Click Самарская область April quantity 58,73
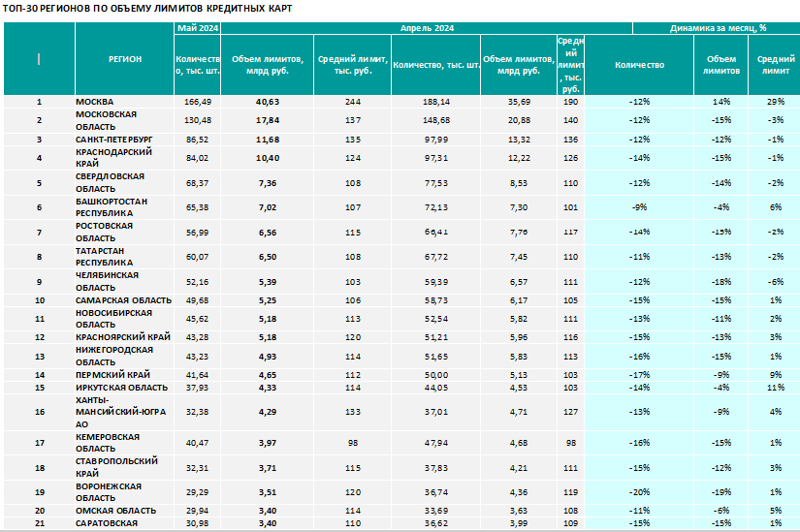 coord(436,300)
